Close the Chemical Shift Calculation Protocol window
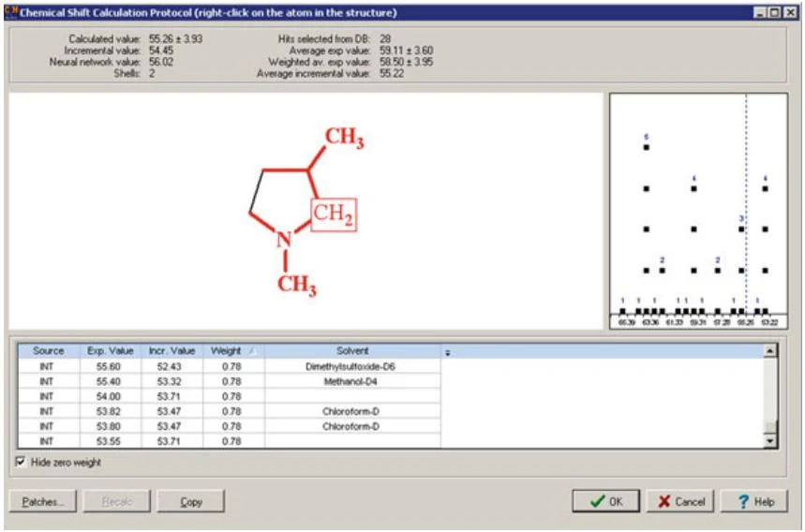 (x=791, y=12)
